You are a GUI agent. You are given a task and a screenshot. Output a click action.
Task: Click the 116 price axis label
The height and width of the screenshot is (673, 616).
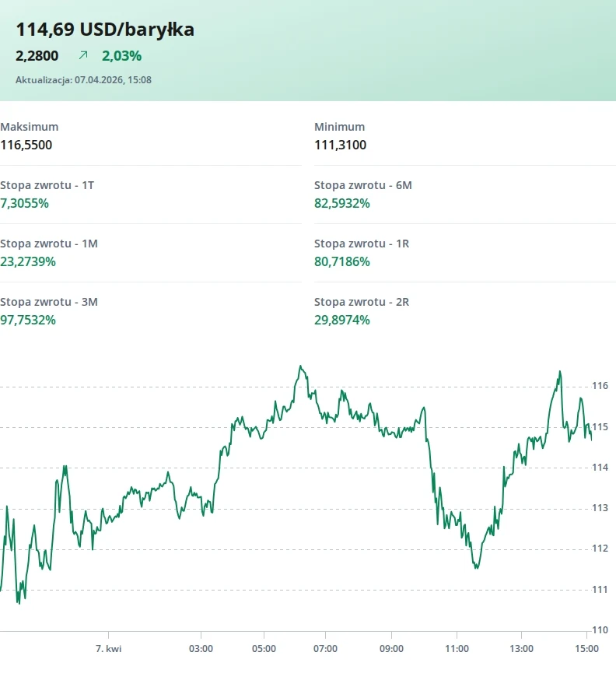click(600, 386)
